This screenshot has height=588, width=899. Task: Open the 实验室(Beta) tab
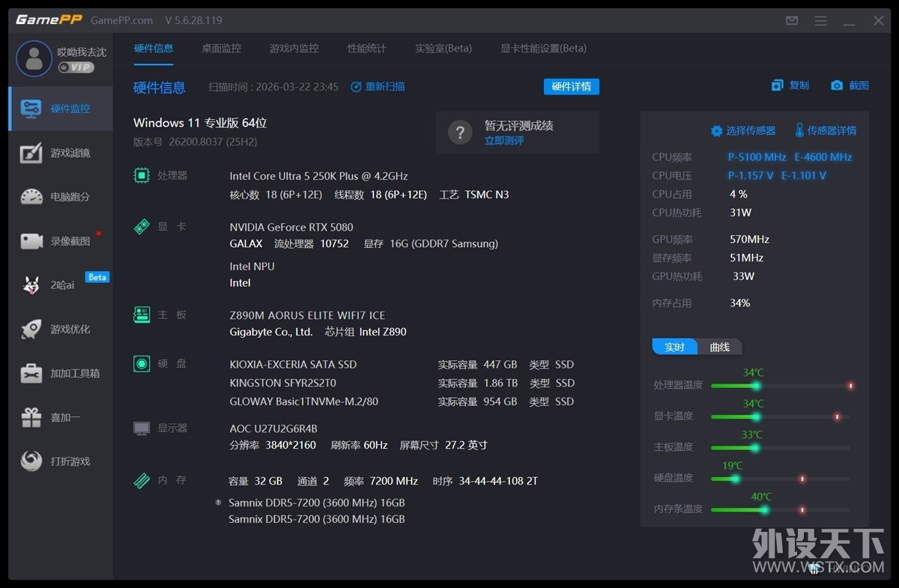coord(443,48)
